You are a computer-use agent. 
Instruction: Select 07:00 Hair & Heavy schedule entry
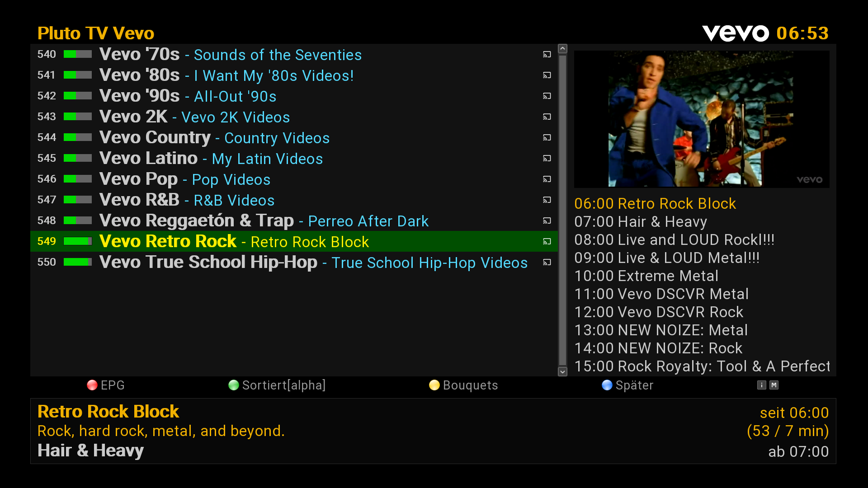click(x=641, y=222)
